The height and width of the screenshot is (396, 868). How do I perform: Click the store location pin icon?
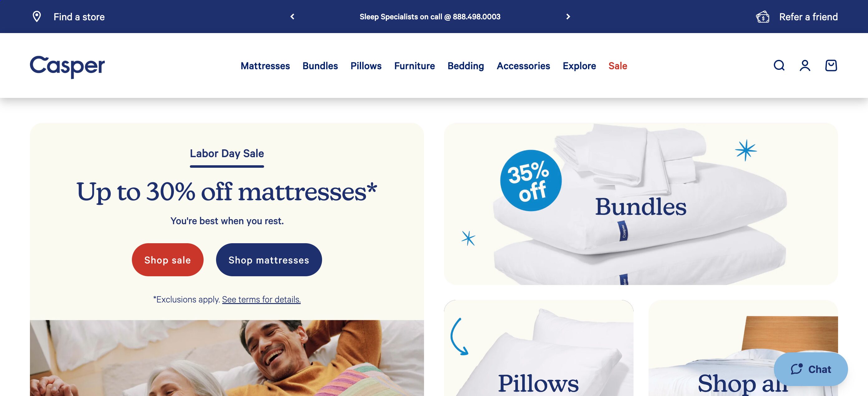[x=37, y=17]
